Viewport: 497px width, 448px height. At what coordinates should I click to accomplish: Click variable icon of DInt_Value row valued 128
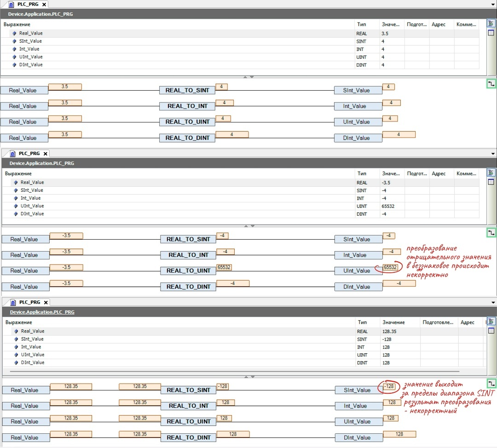coord(16,362)
